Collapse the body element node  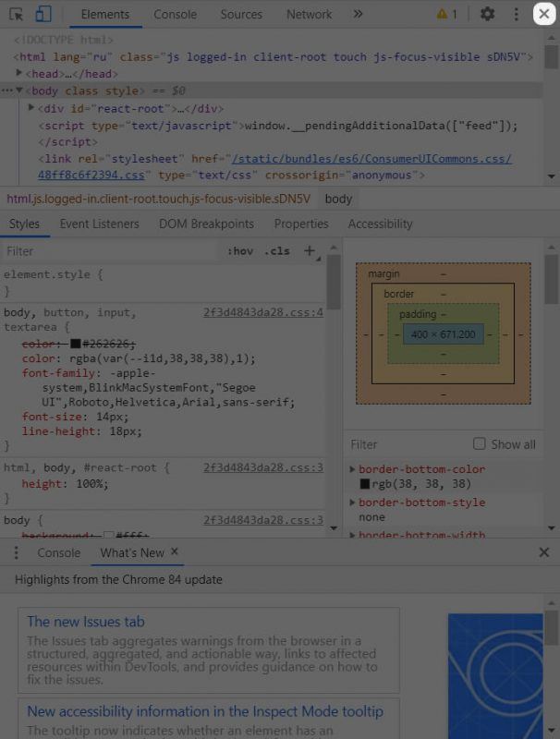click(19, 90)
